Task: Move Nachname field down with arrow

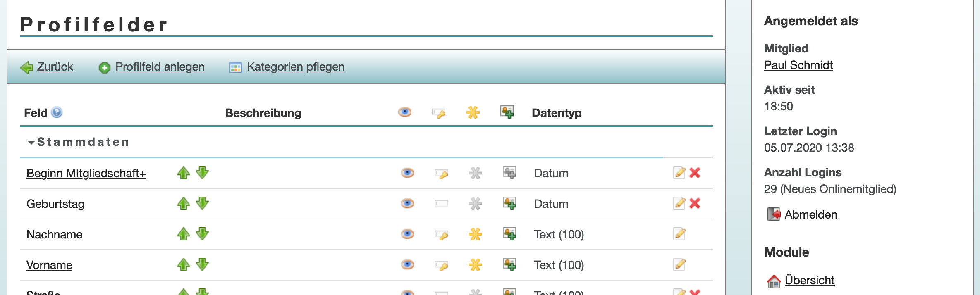Action: [202, 234]
